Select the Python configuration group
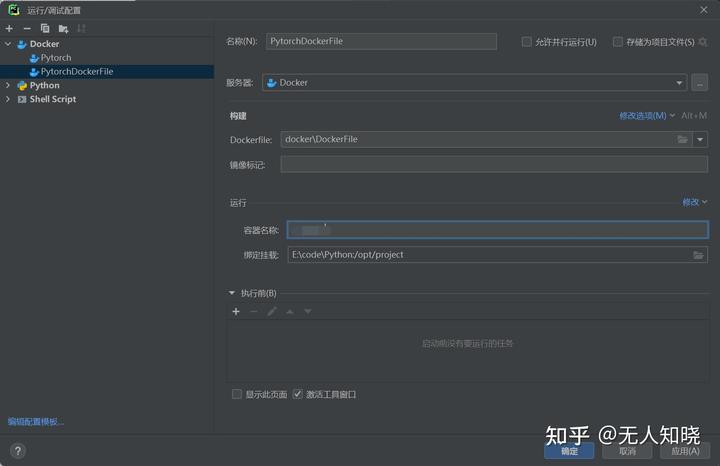 pyautogui.click(x=45, y=85)
